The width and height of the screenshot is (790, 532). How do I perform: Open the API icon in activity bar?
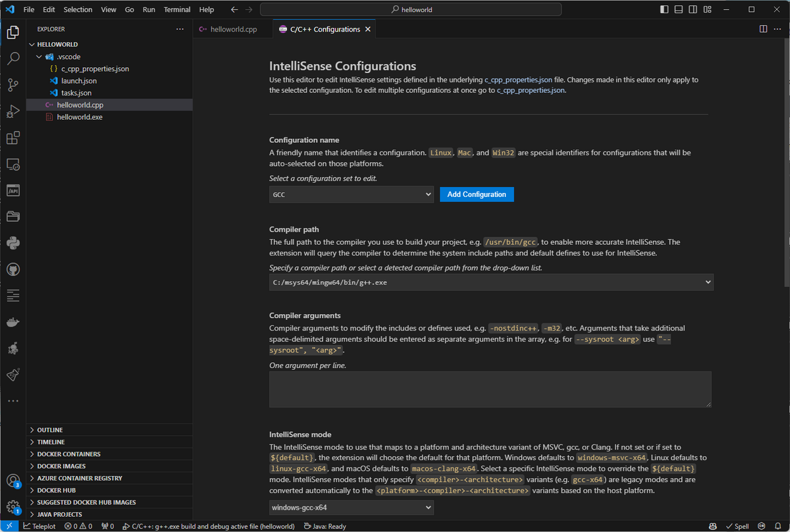pos(13,190)
